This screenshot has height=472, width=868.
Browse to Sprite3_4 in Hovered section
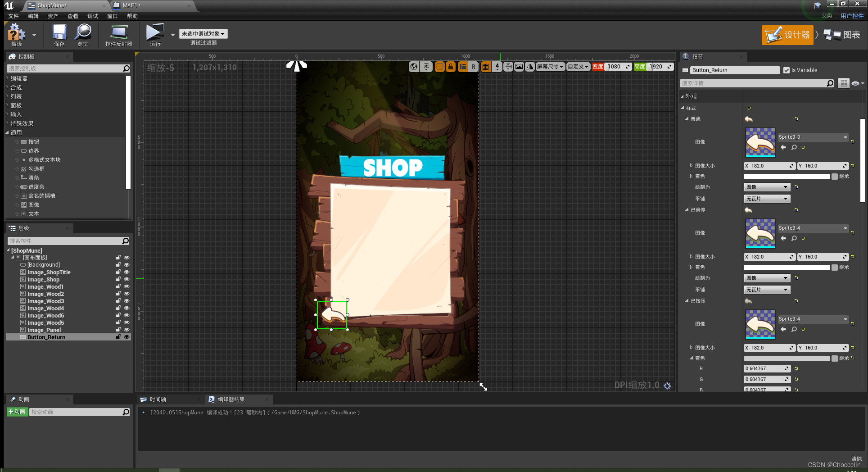coord(794,238)
